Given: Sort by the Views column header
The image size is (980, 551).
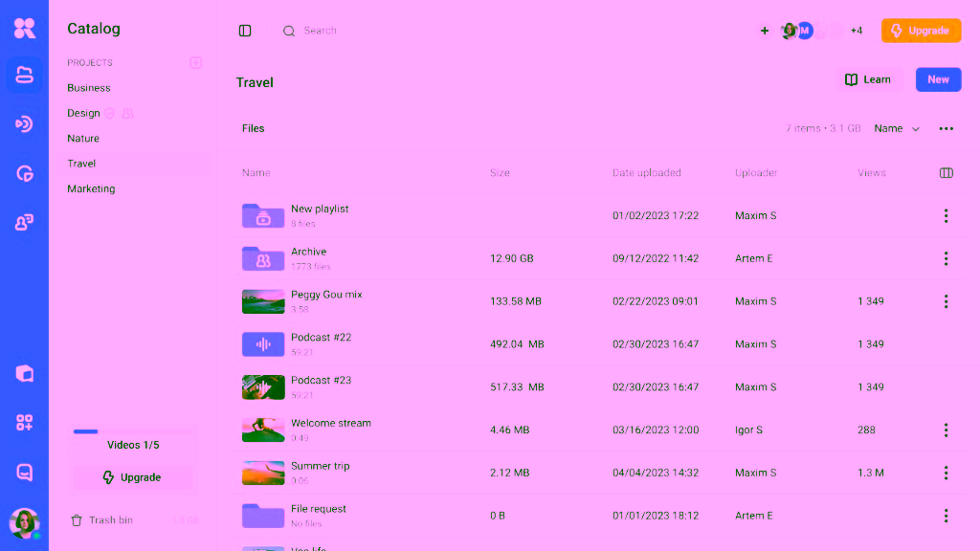Looking at the screenshot, I should (x=871, y=173).
